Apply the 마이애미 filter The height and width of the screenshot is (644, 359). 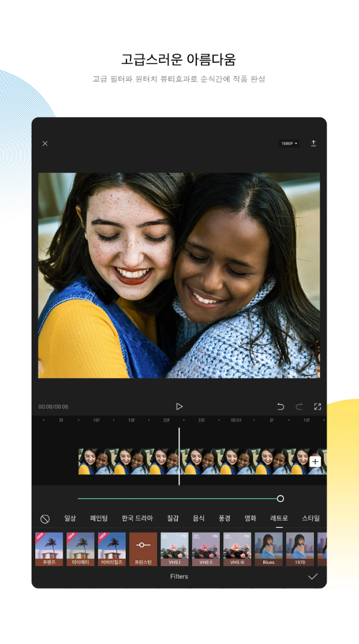coord(80,549)
